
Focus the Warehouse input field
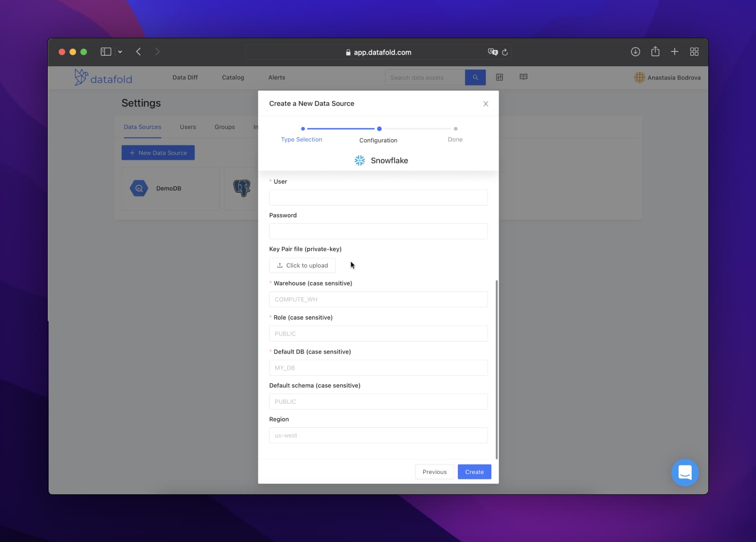click(x=378, y=299)
